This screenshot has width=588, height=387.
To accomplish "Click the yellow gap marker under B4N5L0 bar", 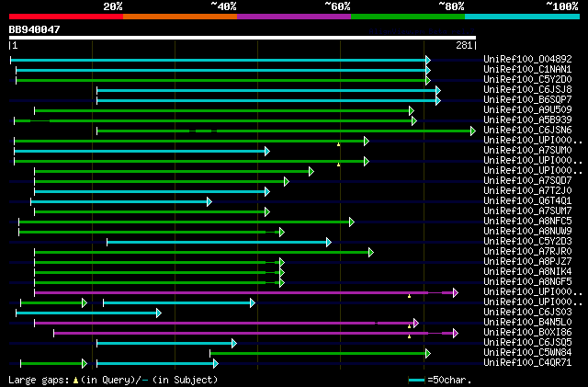I will [x=409, y=326].
